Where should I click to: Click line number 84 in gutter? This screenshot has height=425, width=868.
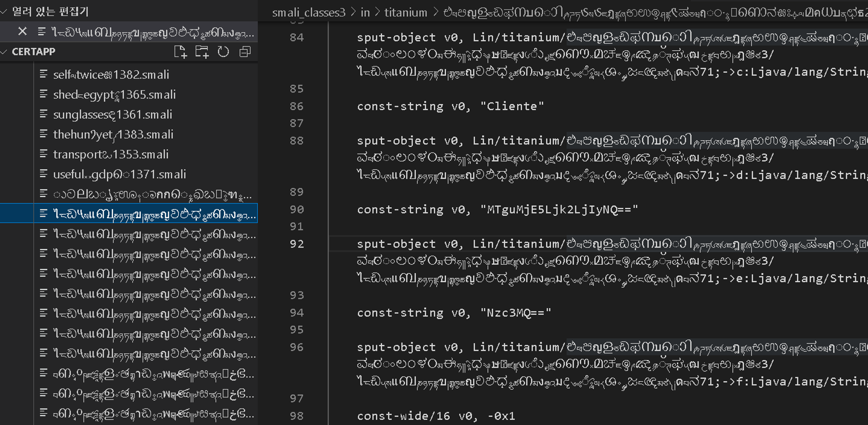click(297, 38)
